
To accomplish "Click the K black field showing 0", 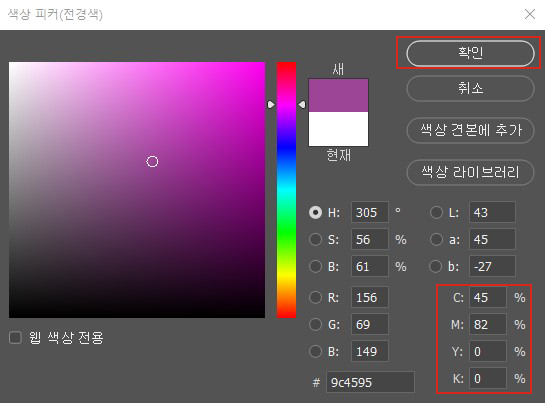I will click(488, 378).
